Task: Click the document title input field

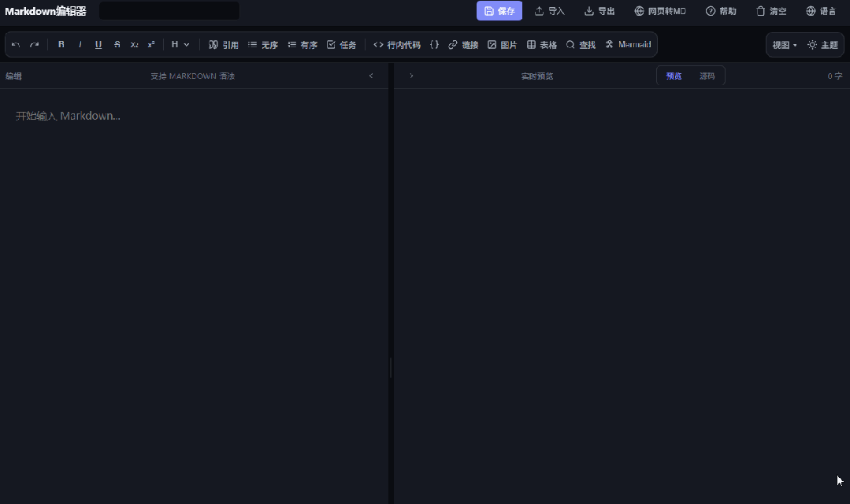Action: (x=169, y=11)
